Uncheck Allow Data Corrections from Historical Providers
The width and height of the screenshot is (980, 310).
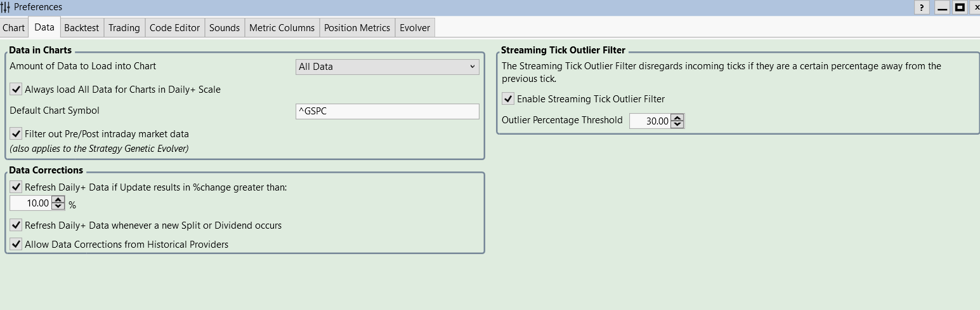16,244
